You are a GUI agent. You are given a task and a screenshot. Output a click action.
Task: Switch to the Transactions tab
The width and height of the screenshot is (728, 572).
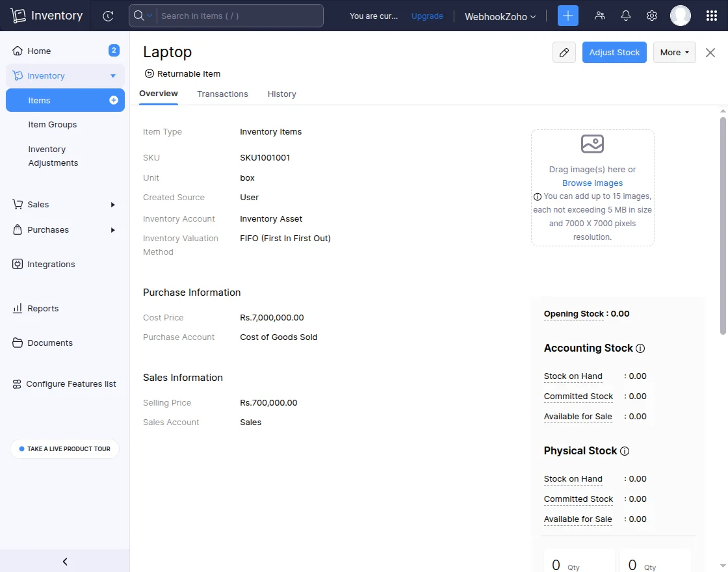(x=222, y=94)
